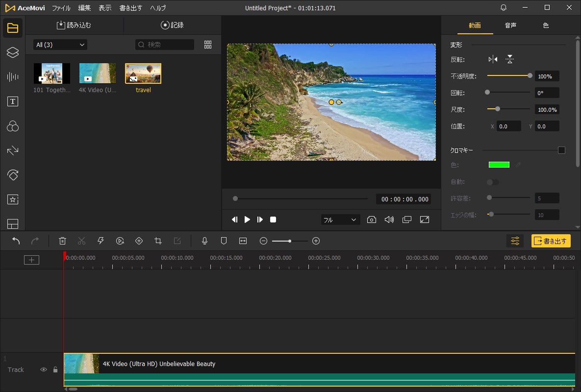Viewport: 581px width, 392px height.
Task: Select the travel media thumbnail
Action: coord(143,73)
